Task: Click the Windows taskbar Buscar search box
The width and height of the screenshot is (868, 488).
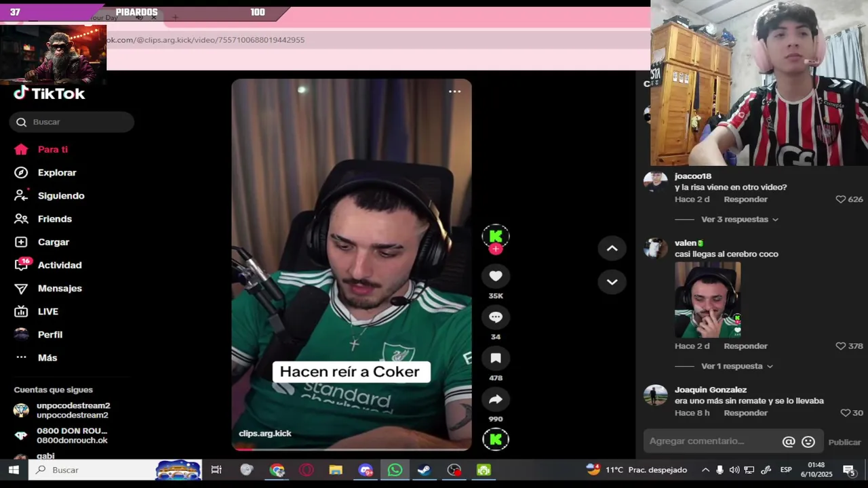Action: coord(115,470)
